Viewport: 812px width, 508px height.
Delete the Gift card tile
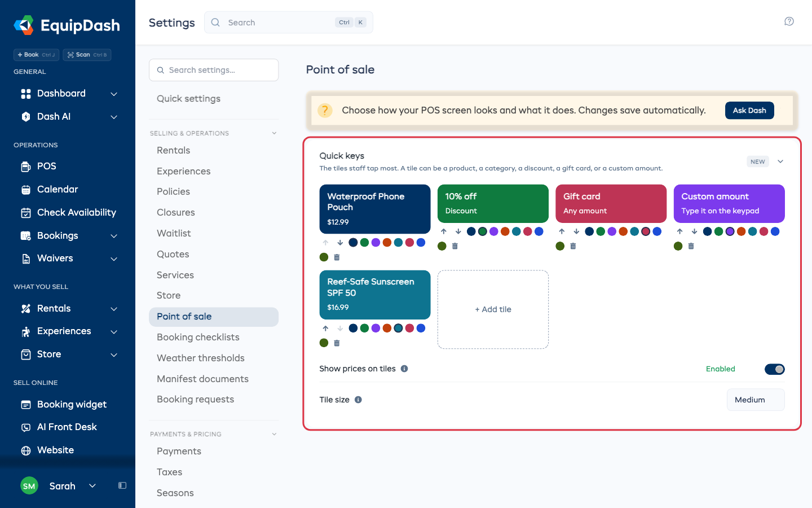pos(573,246)
